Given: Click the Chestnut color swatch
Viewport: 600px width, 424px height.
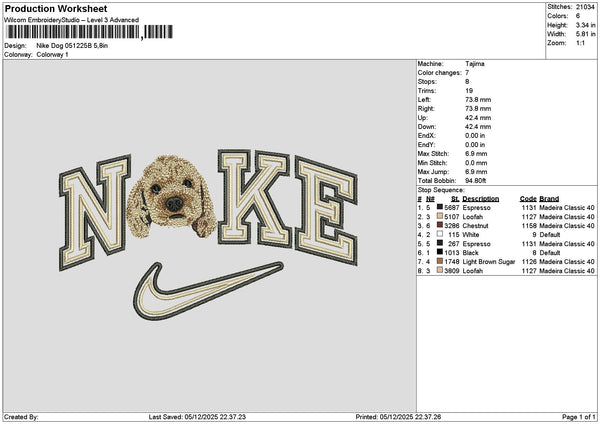Looking at the screenshot, I should pos(440,225).
